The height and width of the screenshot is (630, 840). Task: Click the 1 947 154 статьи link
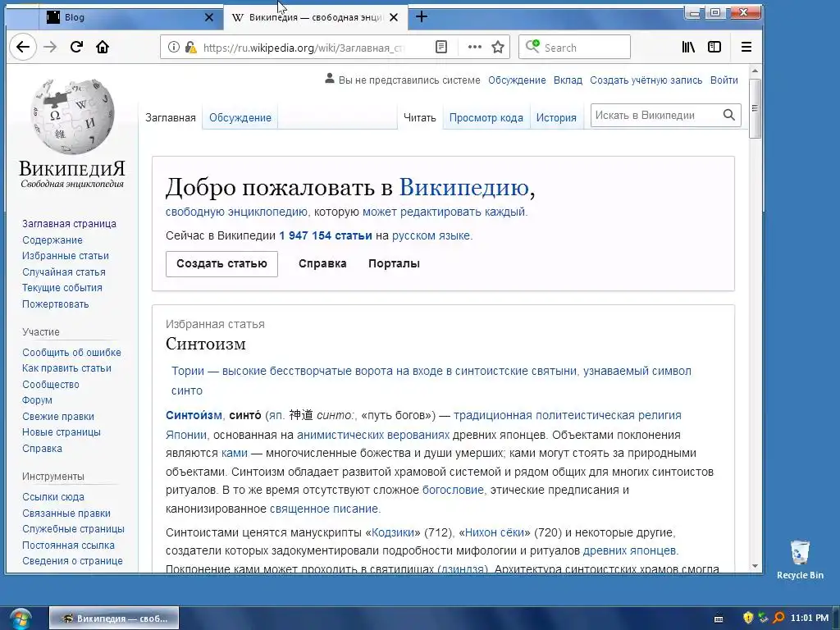pos(326,235)
